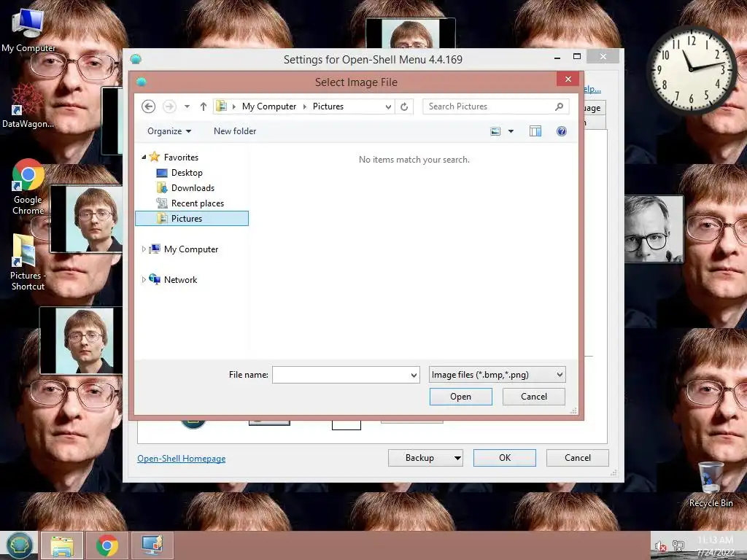Select My Computer in the address breadcrumb
The height and width of the screenshot is (560, 747).
pos(268,106)
